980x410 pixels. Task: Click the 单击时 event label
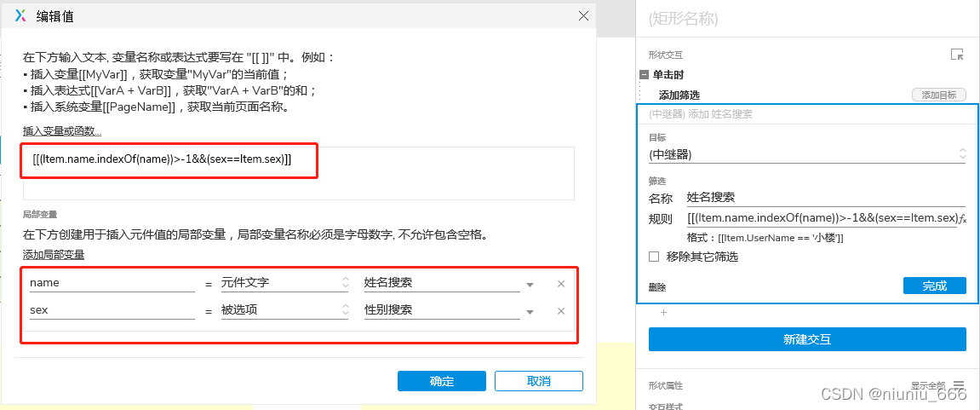click(668, 74)
